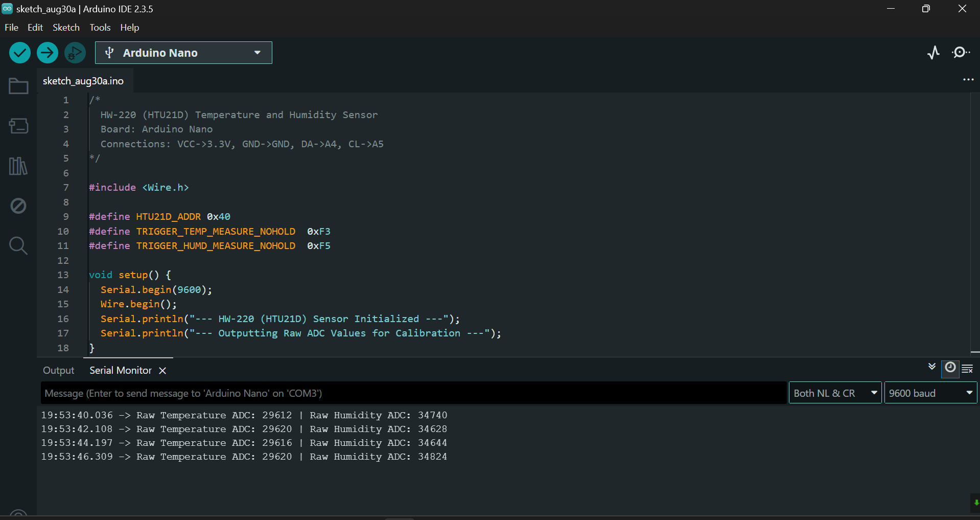The height and width of the screenshot is (520, 980).
Task: Close the Serial Monitor tab
Action: click(x=162, y=371)
